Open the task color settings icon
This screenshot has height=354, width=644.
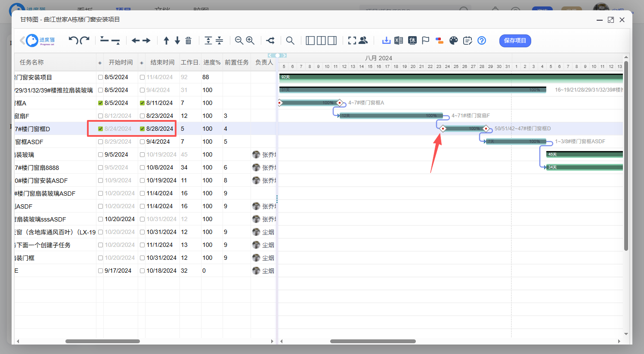pos(440,40)
